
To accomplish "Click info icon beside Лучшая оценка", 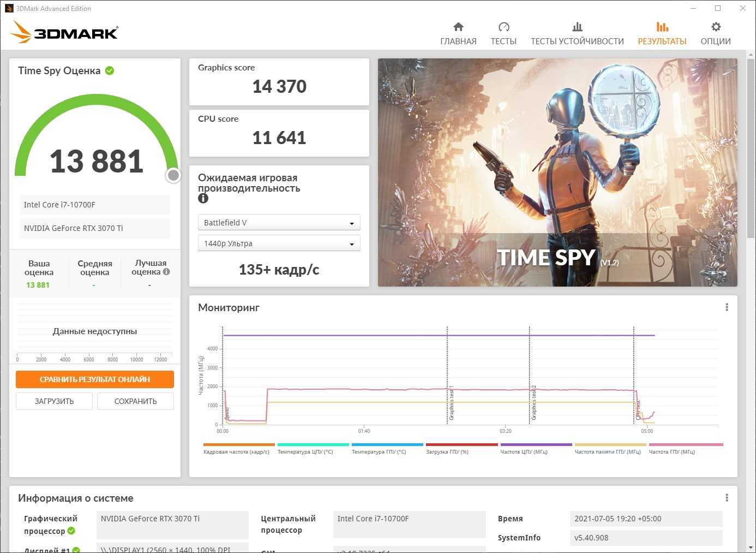I will 166,272.
